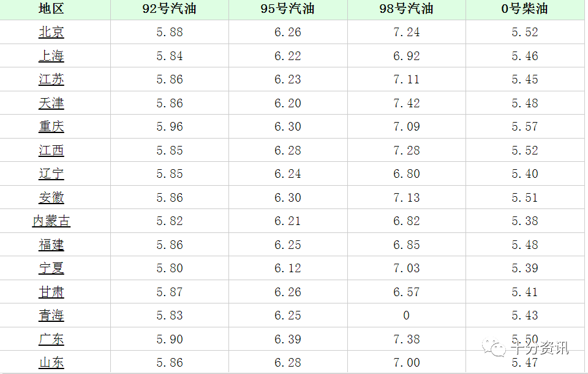This screenshot has width=588, height=374.
Task: Select the 0号柴油 column header
Action: tap(525, 9)
